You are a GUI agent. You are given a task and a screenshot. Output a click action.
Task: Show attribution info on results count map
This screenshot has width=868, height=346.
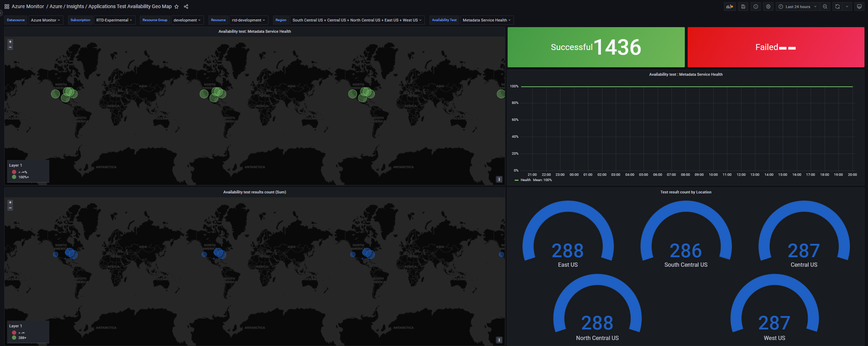tap(499, 340)
